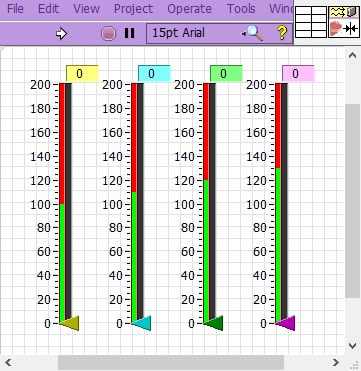Image resolution: width=361 pixels, height=371 pixels.
Task: Click the vertical scrollbar thumb
Action: click(352, 201)
